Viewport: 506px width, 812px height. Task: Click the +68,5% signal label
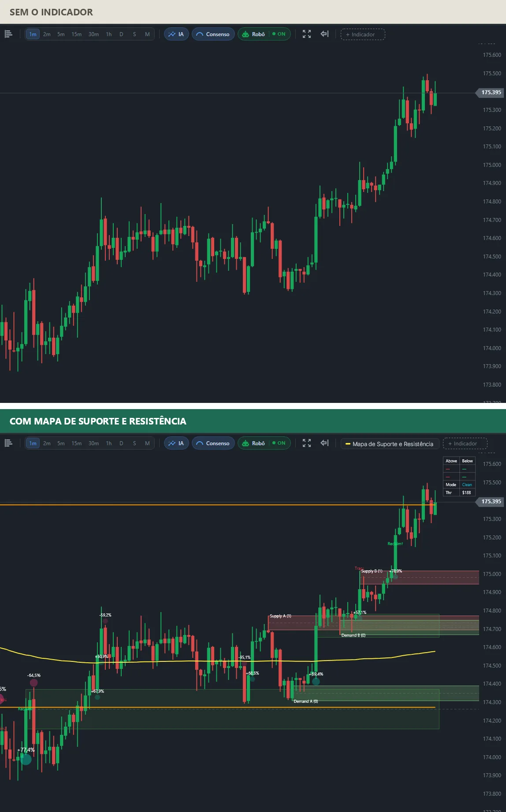click(253, 673)
